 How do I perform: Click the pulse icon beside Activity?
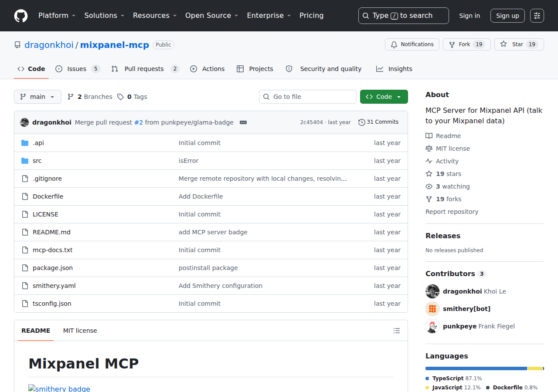click(x=429, y=161)
